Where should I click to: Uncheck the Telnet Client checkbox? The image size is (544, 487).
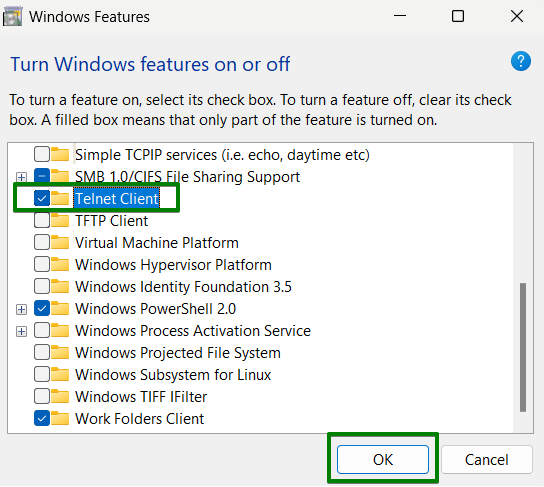click(x=42, y=198)
